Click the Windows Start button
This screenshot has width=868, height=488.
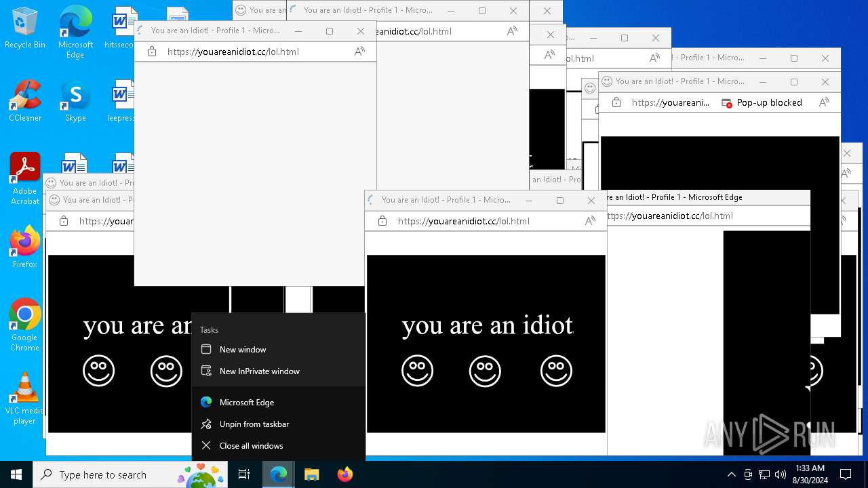point(16,474)
